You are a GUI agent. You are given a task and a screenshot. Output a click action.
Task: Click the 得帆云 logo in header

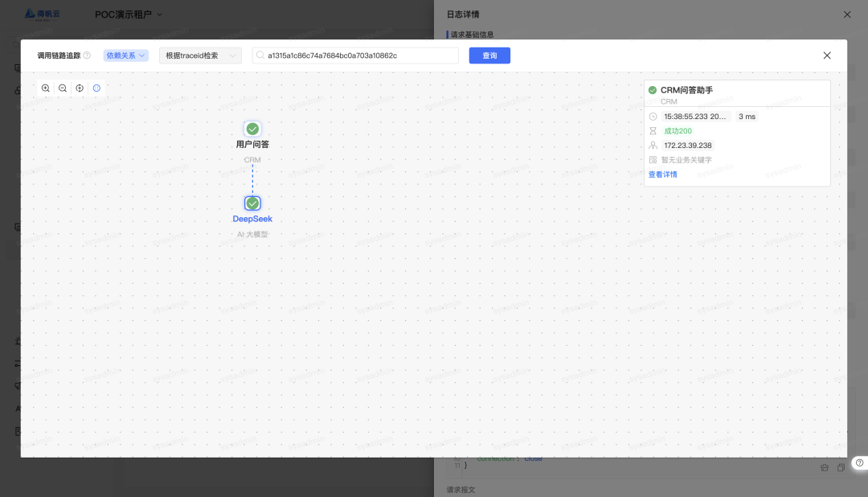pyautogui.click(x=42, y=14)
